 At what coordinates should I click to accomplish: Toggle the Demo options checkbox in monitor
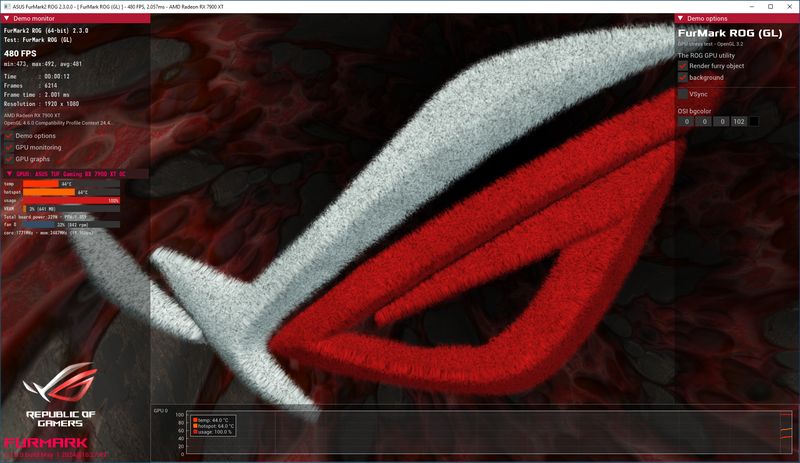(9, 136)
